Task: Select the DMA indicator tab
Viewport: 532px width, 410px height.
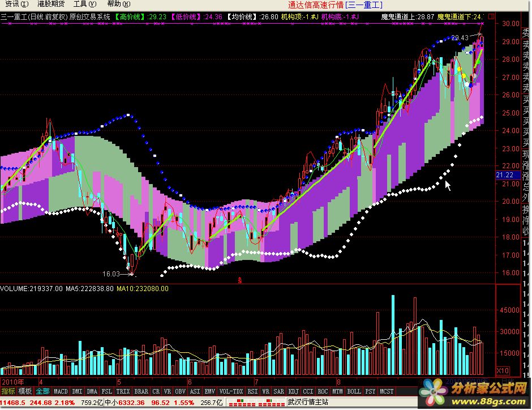Action: (92, 391)
